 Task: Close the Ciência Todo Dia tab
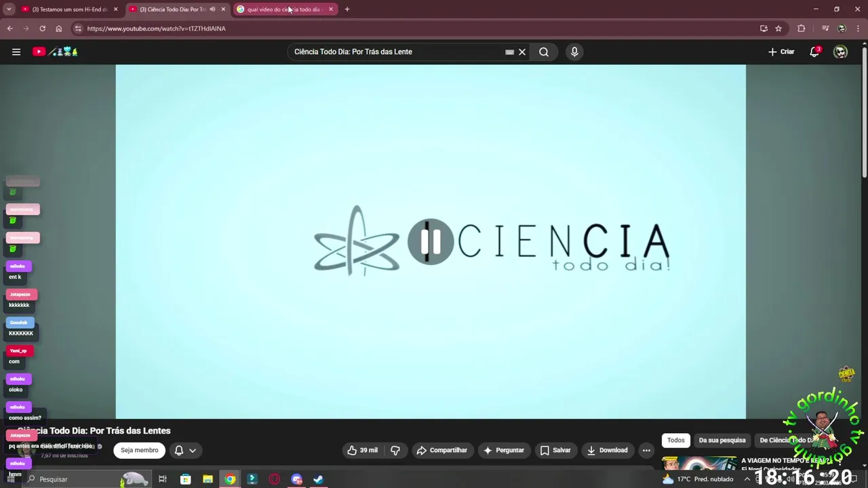point(223,9)
